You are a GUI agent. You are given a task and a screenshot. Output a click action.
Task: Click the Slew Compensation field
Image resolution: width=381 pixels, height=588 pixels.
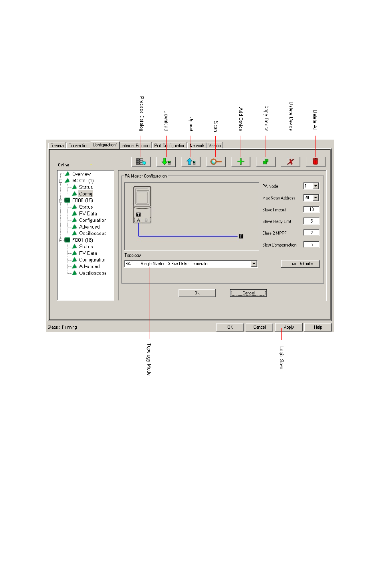click(312, 245)
